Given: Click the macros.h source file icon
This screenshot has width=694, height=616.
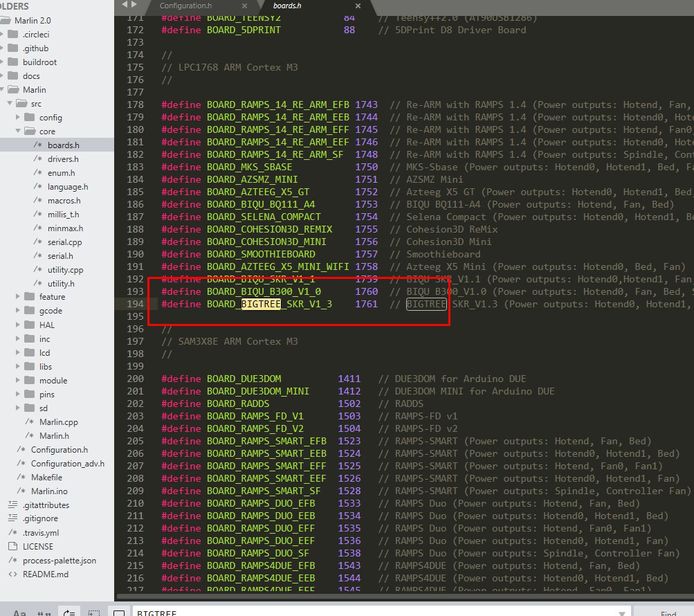Looking at the screenshot, I should click(x=38, y=201).
